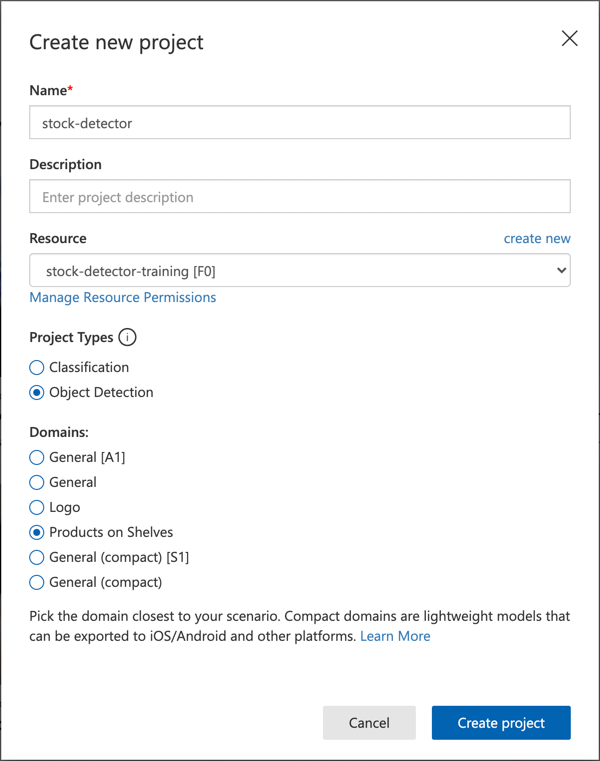Select the General [A1] domain
The width and height of the screenshot is (600, 761).
click(37, 457)
